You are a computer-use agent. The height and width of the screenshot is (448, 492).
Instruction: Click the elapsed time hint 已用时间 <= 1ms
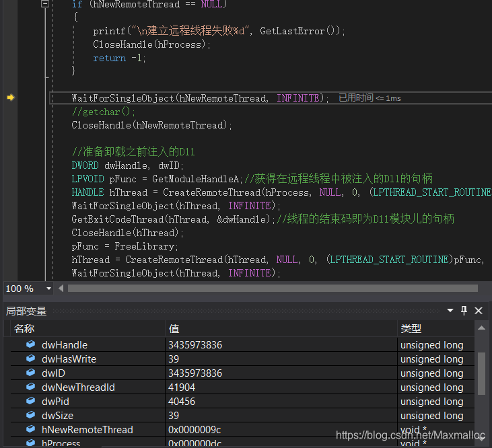tap(370, 98)
